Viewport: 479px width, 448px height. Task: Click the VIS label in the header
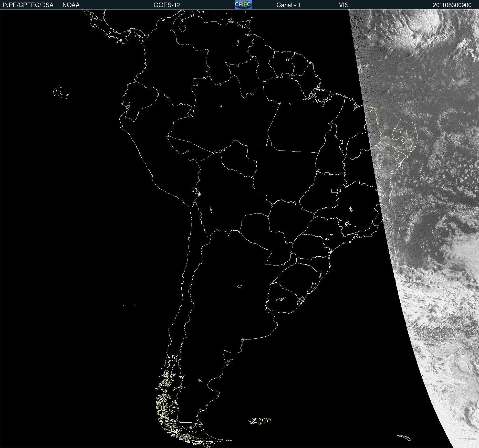click(344, 5)
